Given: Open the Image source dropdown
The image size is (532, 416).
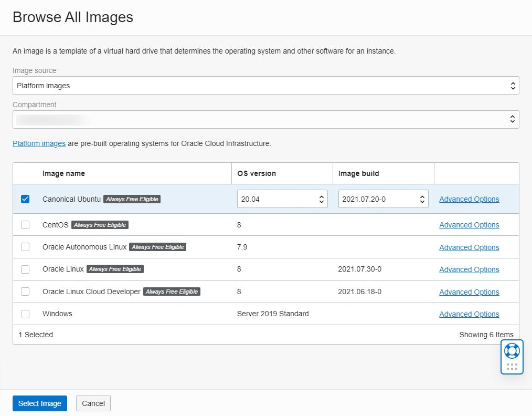Looking at the screenshot, I should coord(265,86).
